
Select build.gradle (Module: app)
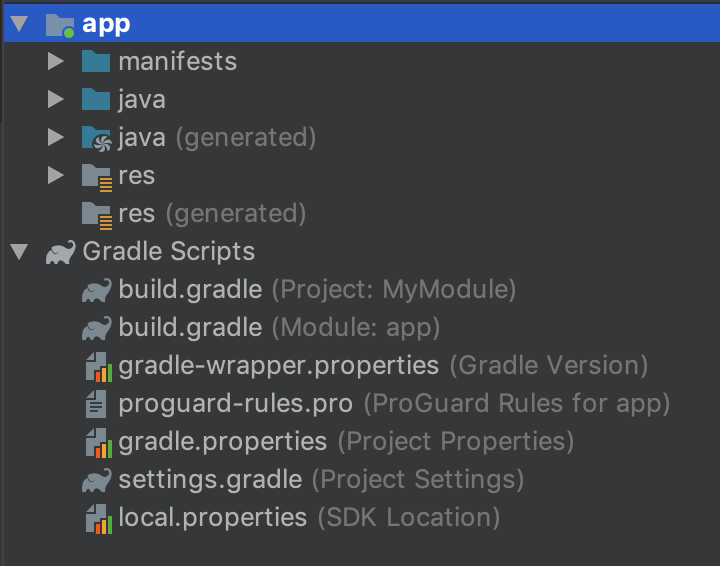[x=279, y=328]
